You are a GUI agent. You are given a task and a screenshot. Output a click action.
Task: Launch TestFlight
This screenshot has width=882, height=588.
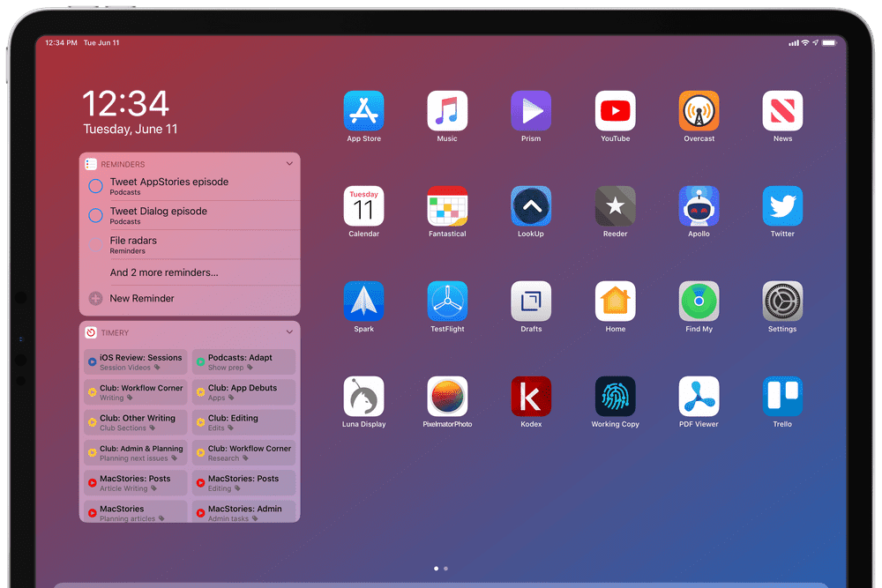447,301
